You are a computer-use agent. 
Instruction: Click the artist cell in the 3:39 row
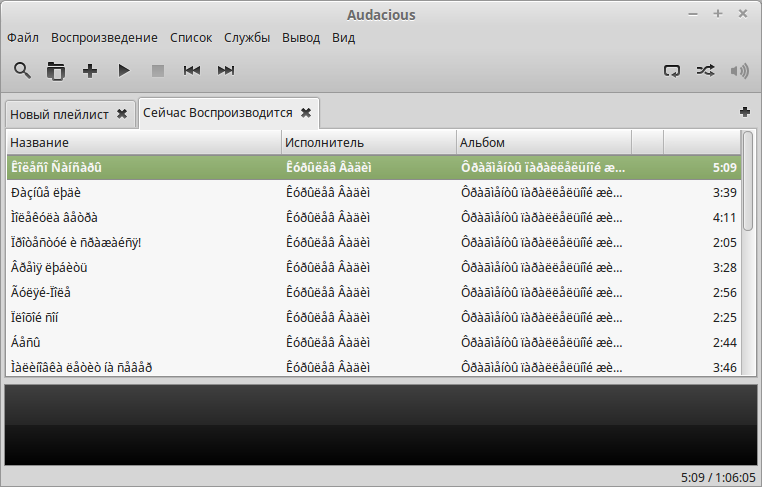[369, 192]
